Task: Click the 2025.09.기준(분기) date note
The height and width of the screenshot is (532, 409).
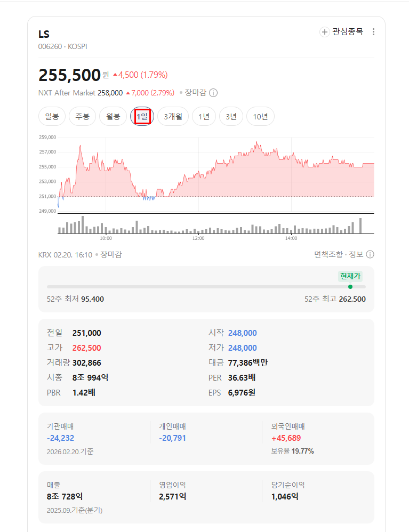Action: pos(75,510)
